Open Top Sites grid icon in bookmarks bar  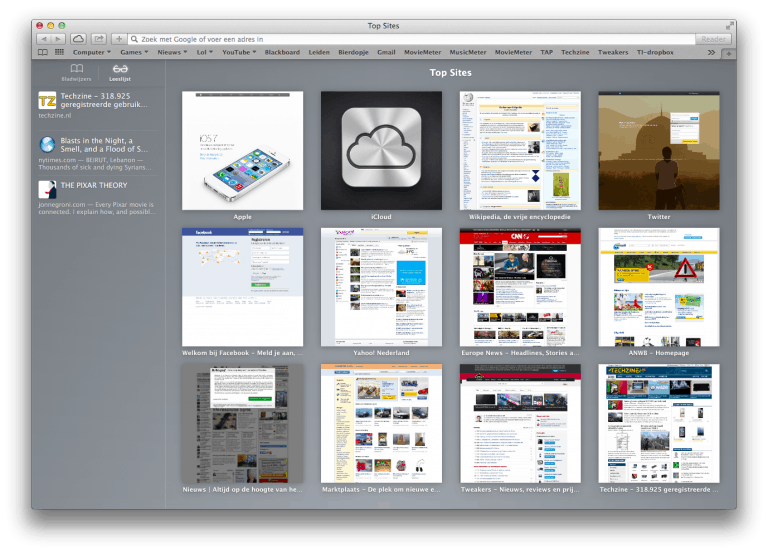pos(59,52)
